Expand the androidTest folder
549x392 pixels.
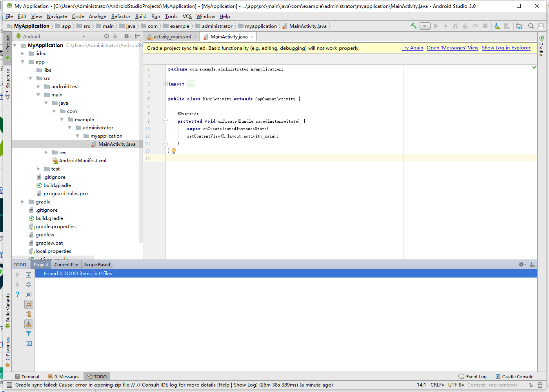(x=38, y=87)
